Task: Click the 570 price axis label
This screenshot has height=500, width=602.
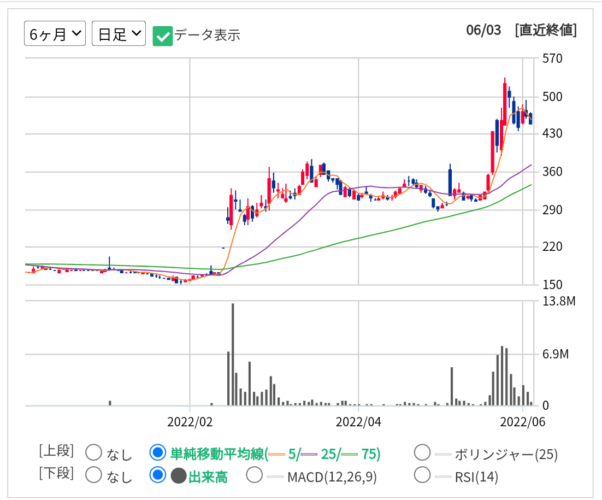Action: tap(552, 59)
